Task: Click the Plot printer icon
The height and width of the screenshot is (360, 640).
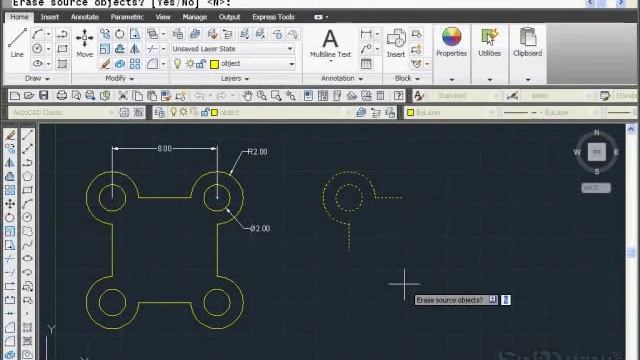Action: tap(62, 96)
